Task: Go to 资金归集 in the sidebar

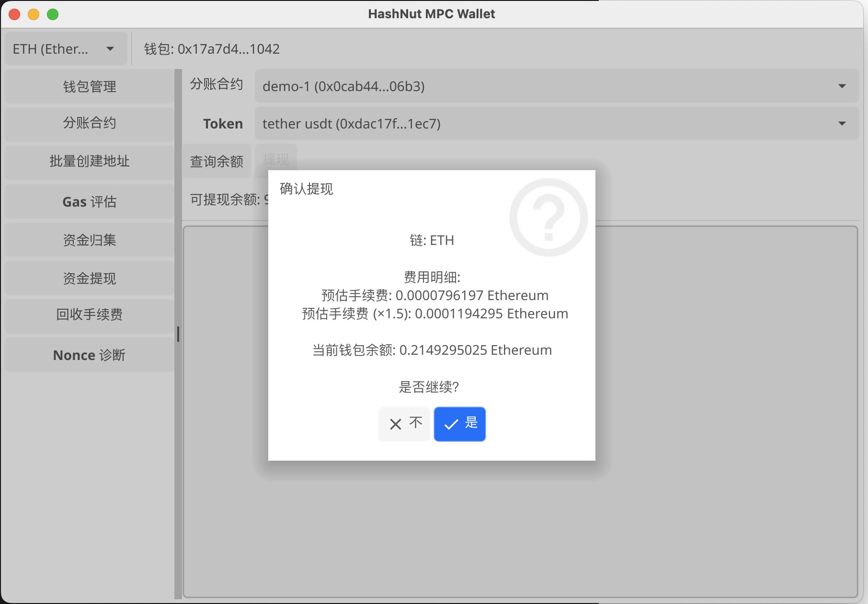Action: (x=90, y=240)
